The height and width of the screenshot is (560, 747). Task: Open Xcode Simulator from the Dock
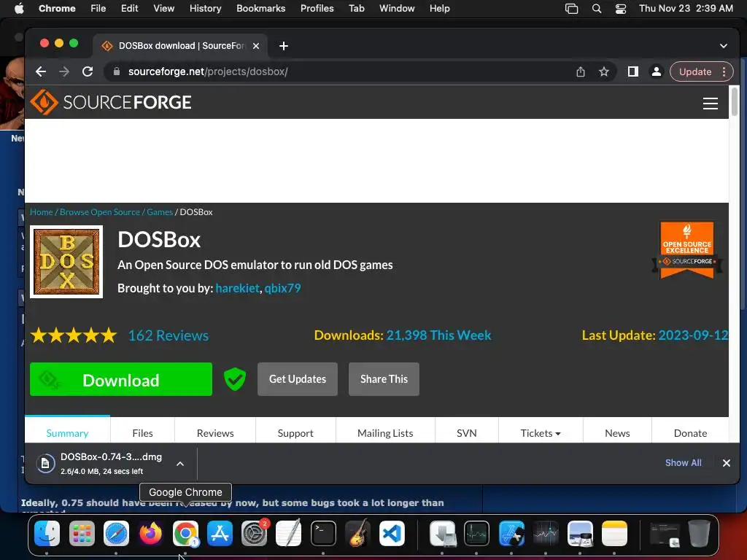click(x=511, y=533)
